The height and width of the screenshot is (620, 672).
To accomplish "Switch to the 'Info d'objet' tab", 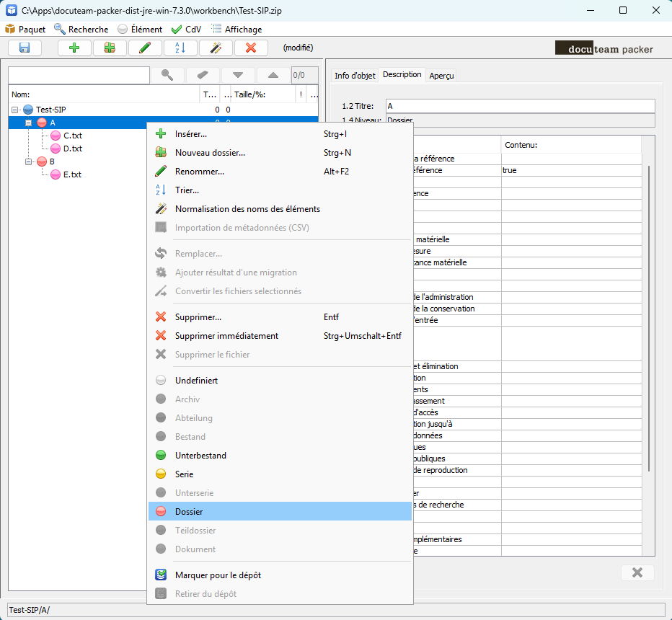I will click(x=354, y=76).
